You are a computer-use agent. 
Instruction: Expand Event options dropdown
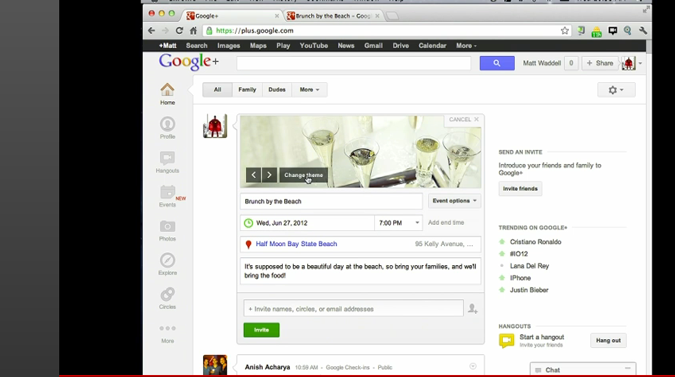pyautogui.click(x=454, y=201)
